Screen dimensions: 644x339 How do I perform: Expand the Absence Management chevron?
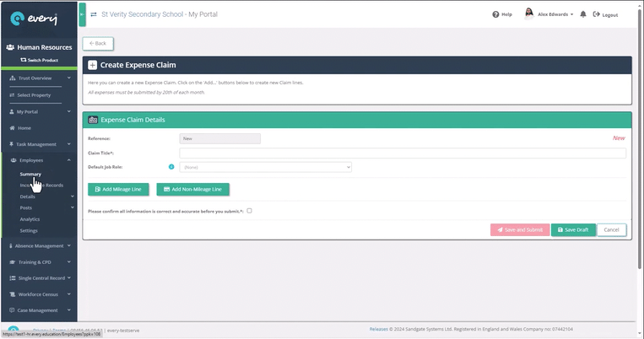coord(69,245)
